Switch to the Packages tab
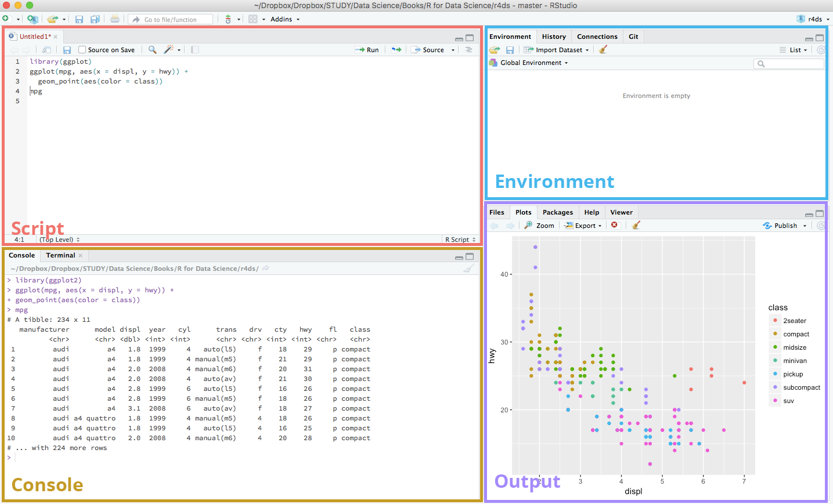 558,212
